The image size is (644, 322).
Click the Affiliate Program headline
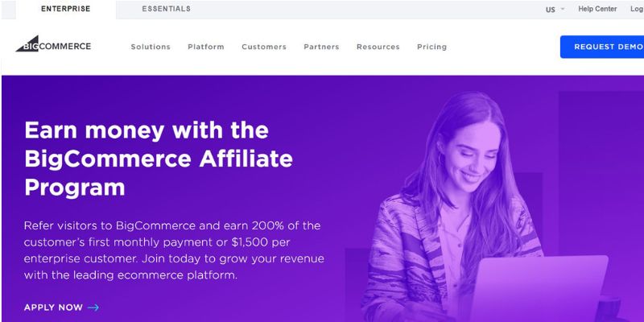pyautogui.click(x=159, y=159)
